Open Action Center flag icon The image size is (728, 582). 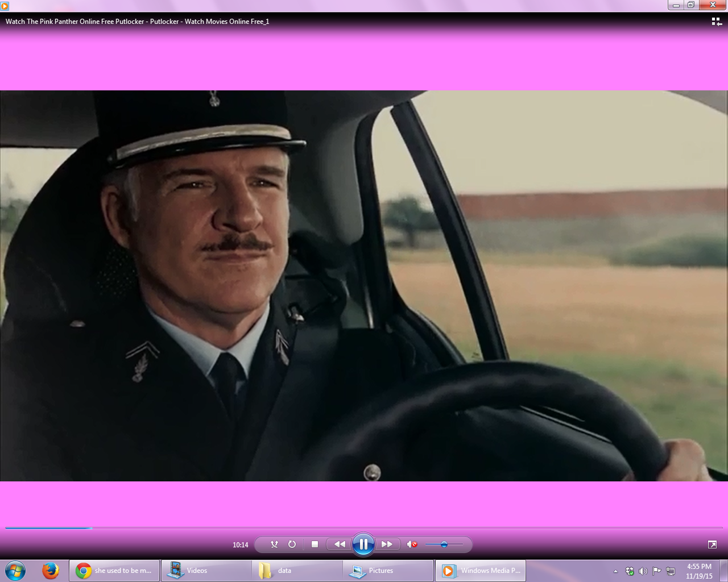656,571
